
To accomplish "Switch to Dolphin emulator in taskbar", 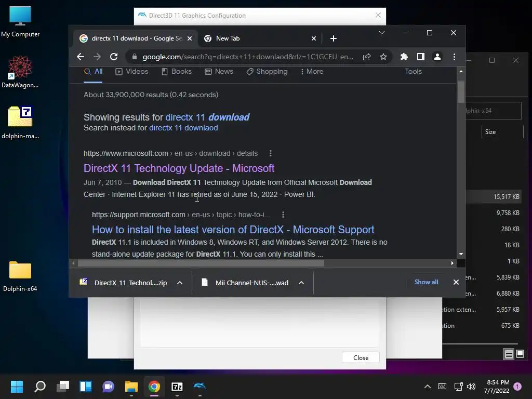I will coord(200,387).
